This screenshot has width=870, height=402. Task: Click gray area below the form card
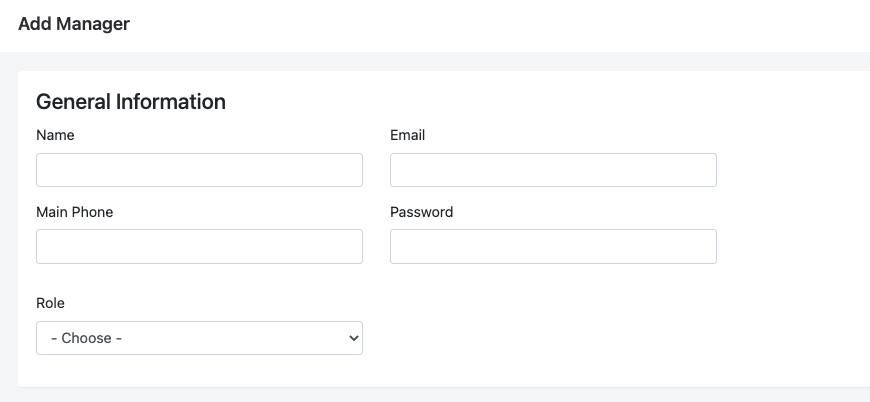[435, 395]
